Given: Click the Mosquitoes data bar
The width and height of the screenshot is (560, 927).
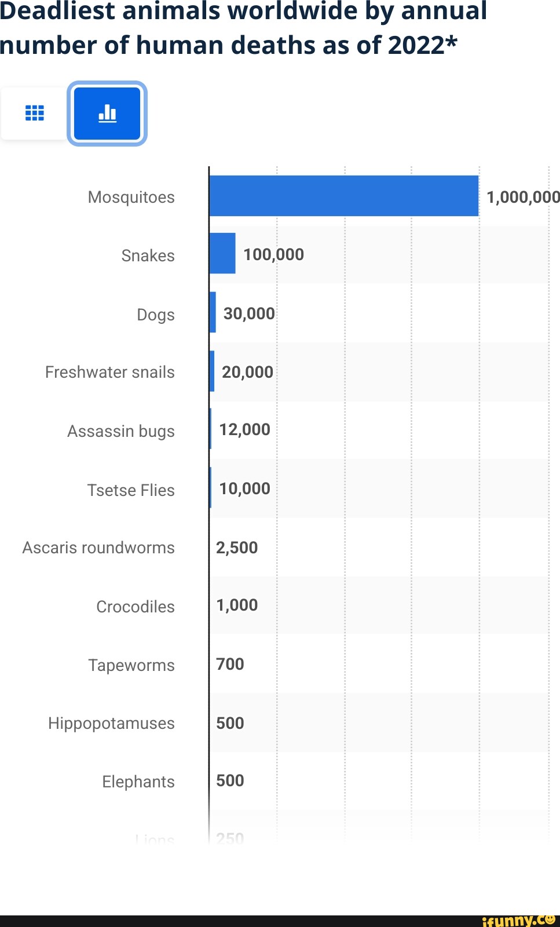Looking at the screenshot, I should click(x=342, y=194).
